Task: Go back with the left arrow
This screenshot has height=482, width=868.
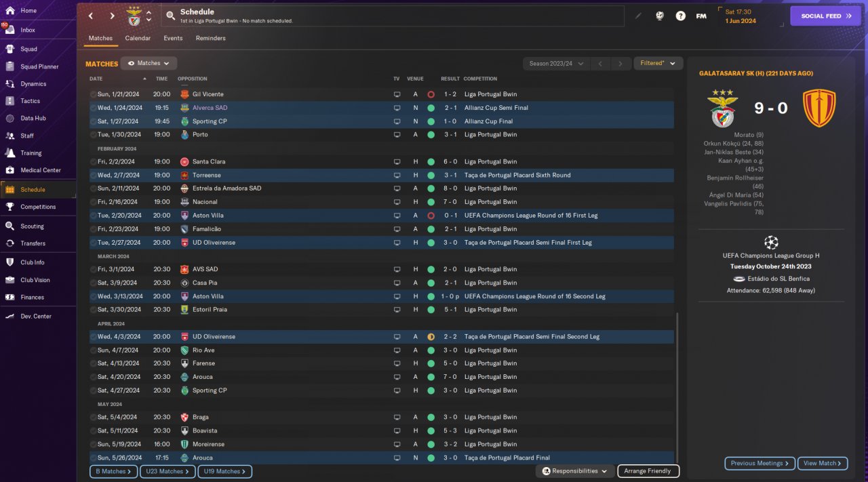Action: point(90,16)
